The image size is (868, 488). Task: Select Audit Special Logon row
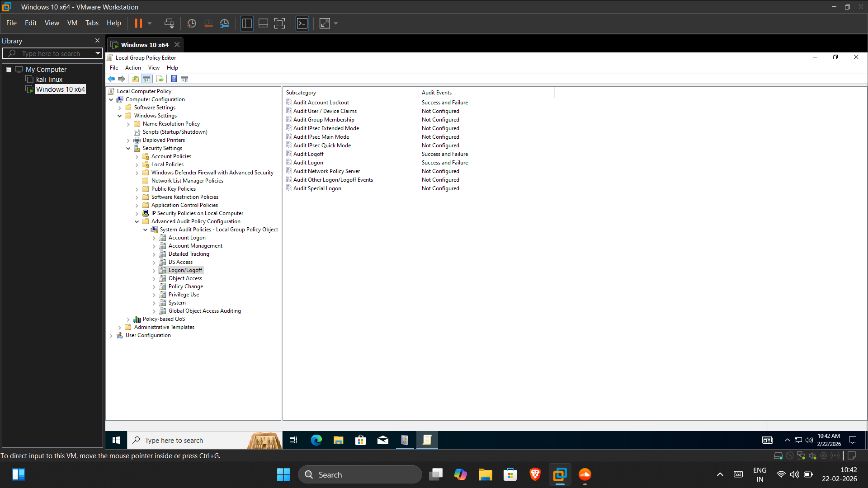pos(317,188)
